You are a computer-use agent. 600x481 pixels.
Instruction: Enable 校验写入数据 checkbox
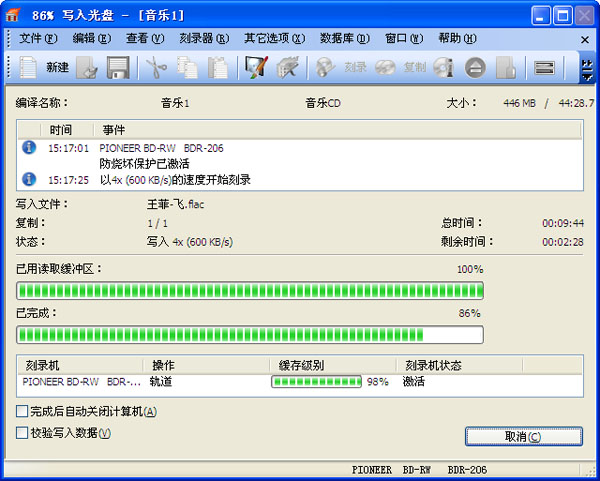(x=22, y=433)
